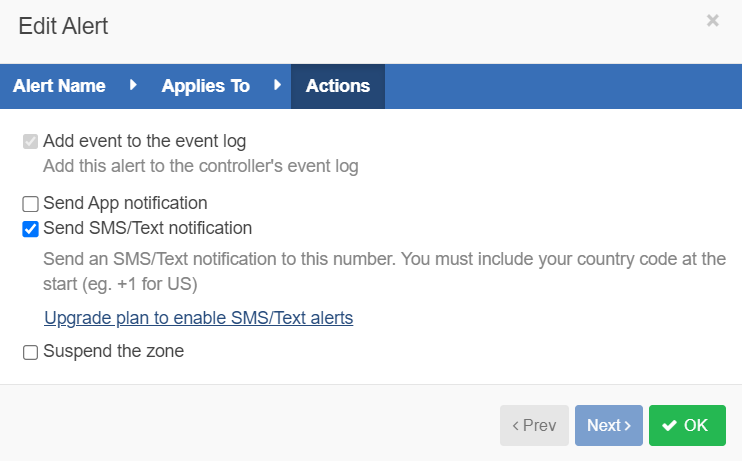Click the checkmark icon on OK
Screen dimensions: 742x461
tap(669, 426)
